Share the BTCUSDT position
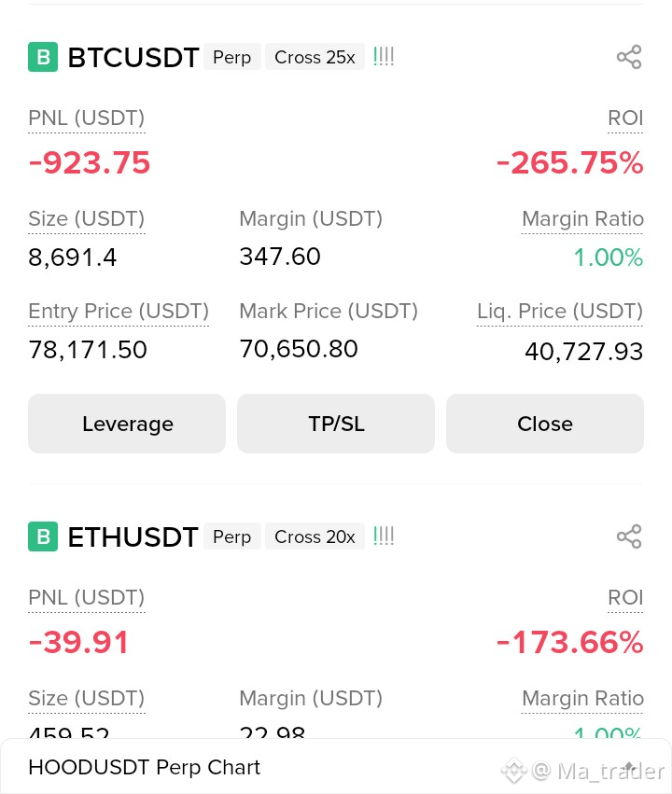This screenshot has height=794, width=672. click(x=629, y=57)
